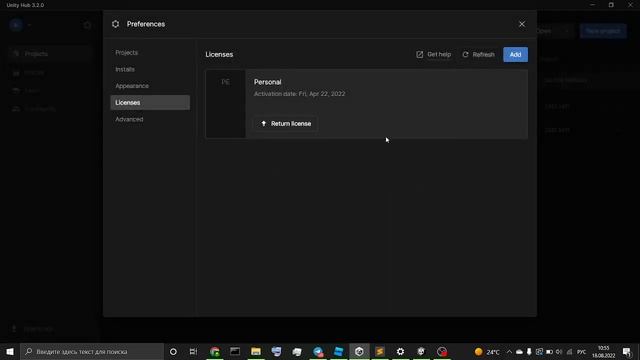Open Chrome from the taskbar

point(215,351)
